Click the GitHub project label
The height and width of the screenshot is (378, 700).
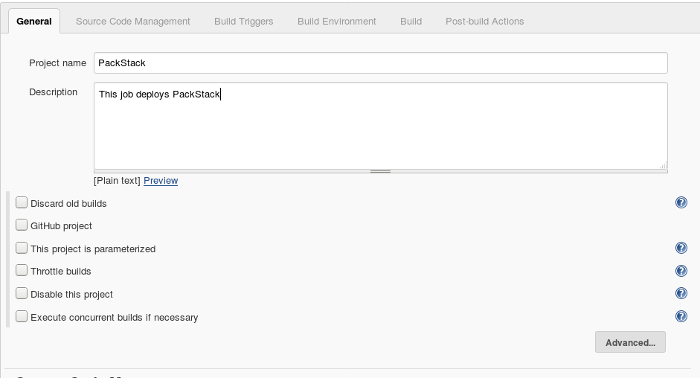coord(61,226)
